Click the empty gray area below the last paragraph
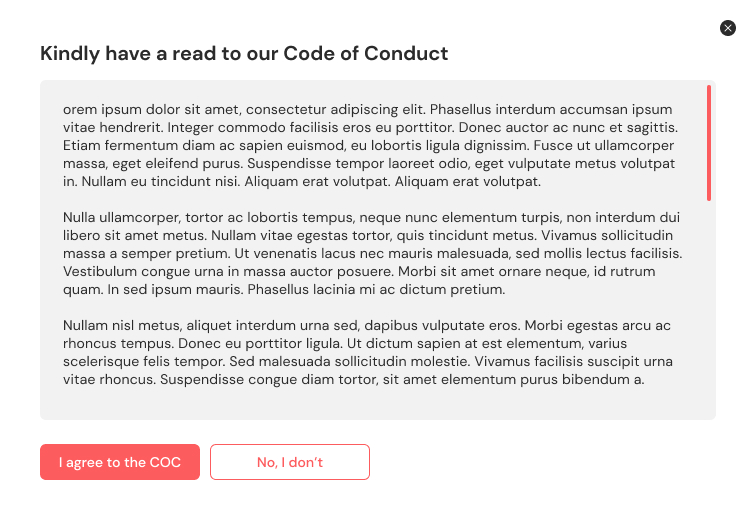The width and height of the screenshot is (756, 520). [371, 404]
